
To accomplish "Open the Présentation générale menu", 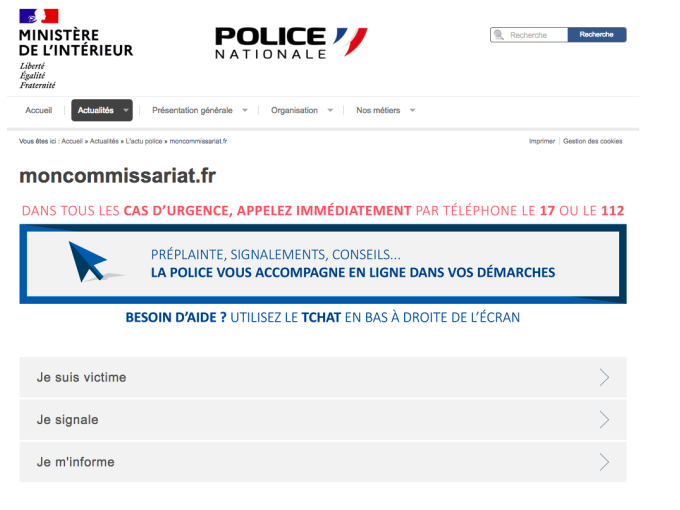I will pos(192,110).
